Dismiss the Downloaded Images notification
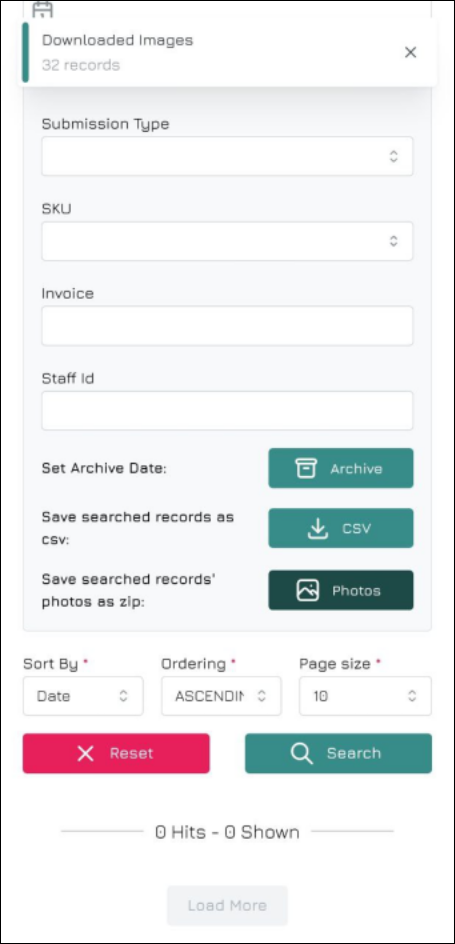Image resolution: width=455 pixels, height=944 pixels. click(410, 52)
